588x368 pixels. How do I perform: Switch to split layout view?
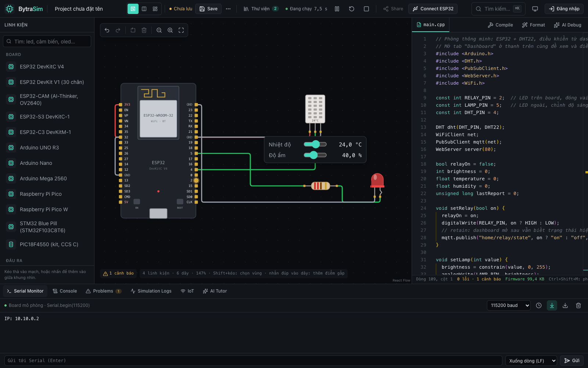click(144, 9)
